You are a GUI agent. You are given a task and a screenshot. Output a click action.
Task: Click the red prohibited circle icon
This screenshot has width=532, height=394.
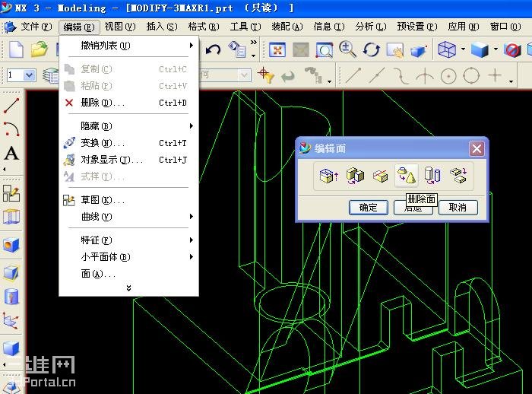coord(512,50)
